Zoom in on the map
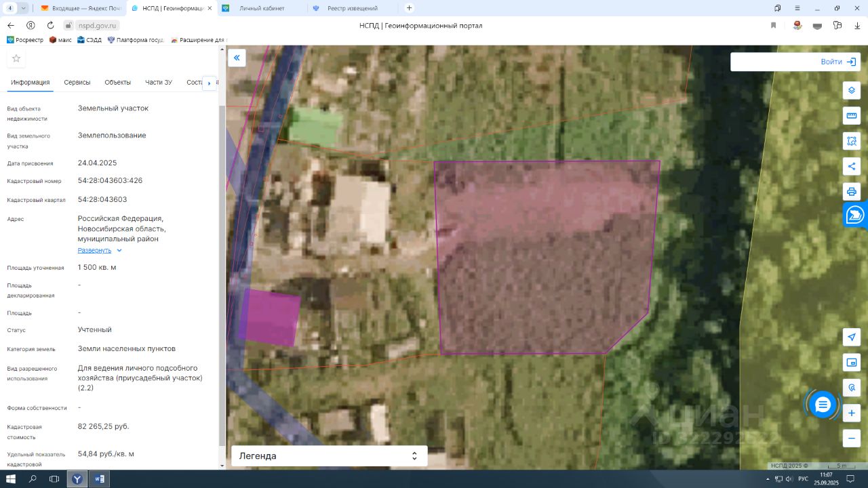The image size is (868, 488). point(852,413)
